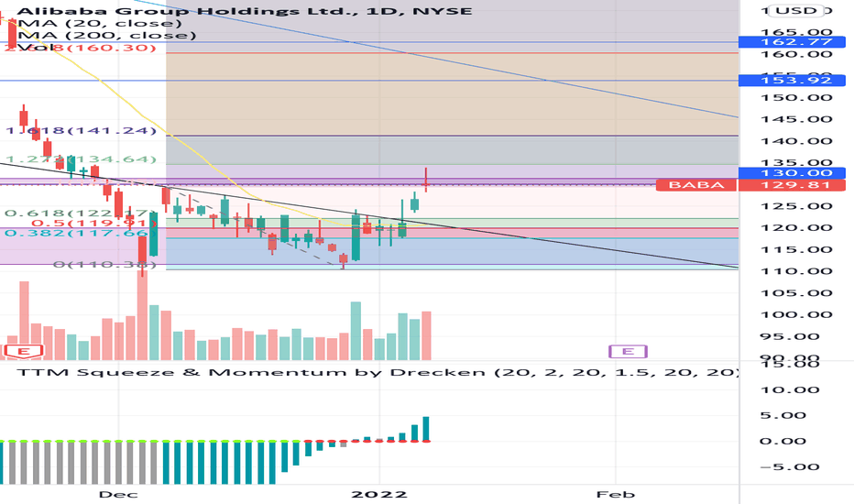The width and height of the screenshot is (854, 504).
Task: Click the red (160.30) Fibonacci level label
Action: point(81,48)
